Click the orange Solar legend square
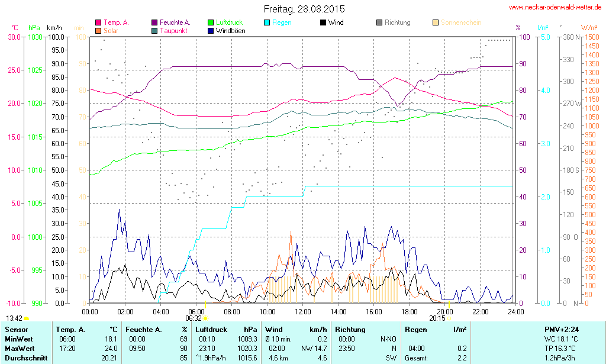 click(x=98, y=30)
